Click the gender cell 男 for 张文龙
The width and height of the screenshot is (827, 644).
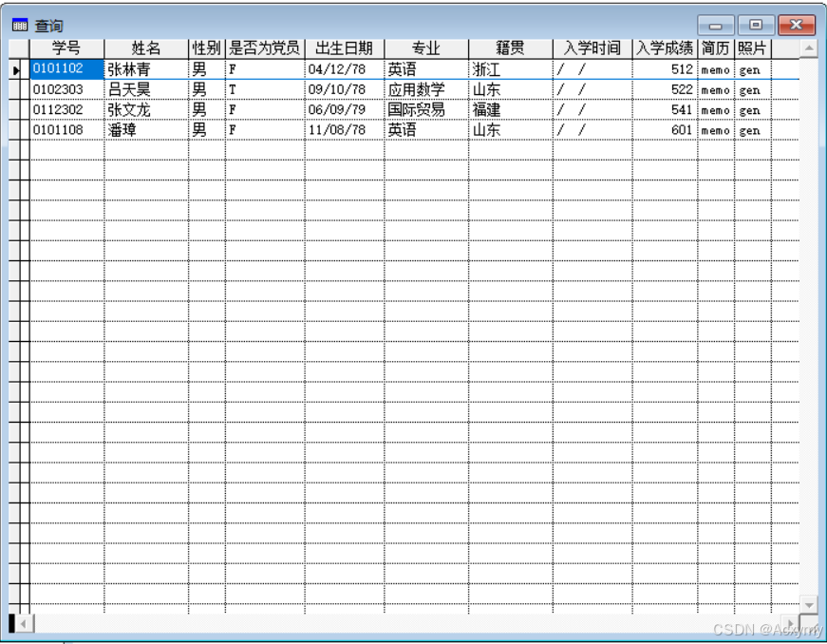click(207, 109)
